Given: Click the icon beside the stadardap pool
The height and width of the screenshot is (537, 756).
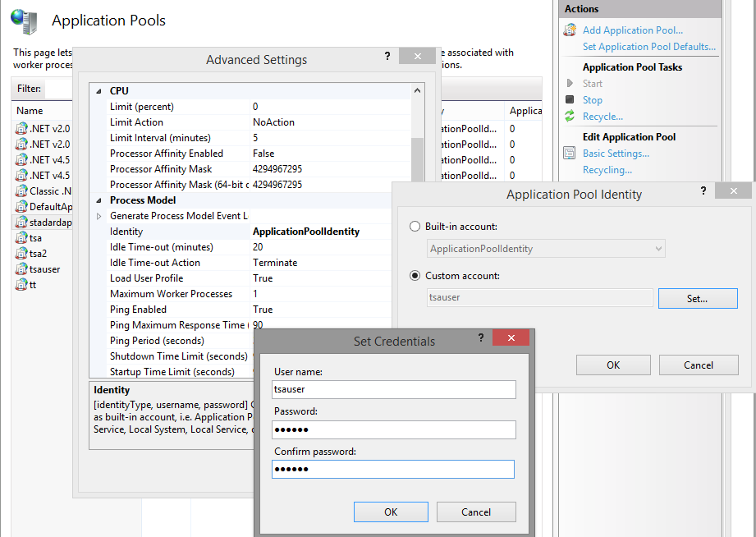Looking at the screenshot, I should click(21, 222).
